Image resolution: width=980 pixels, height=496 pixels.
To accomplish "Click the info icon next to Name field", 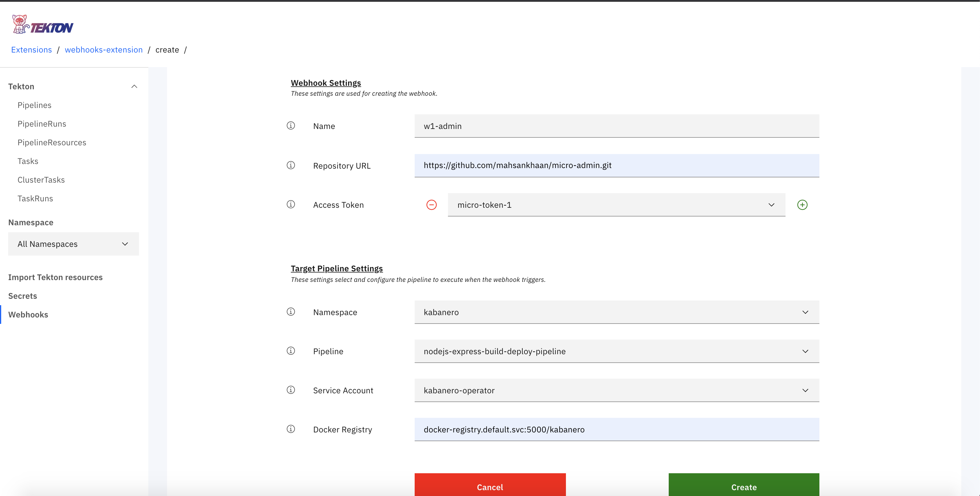I will tap(291, 126).
